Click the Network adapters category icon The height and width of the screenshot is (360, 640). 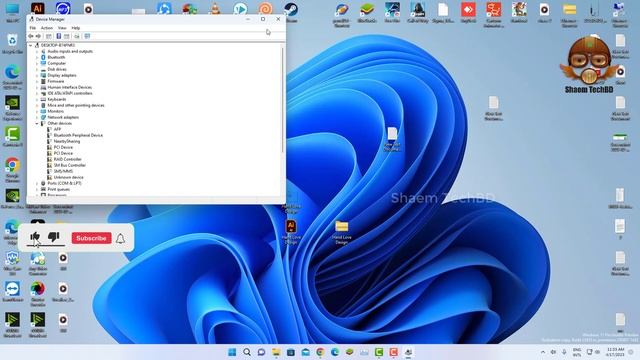point(43,117)
